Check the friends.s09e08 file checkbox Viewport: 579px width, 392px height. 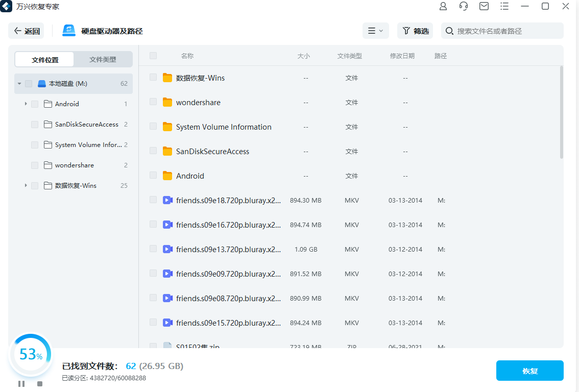(x=153, y=298)
